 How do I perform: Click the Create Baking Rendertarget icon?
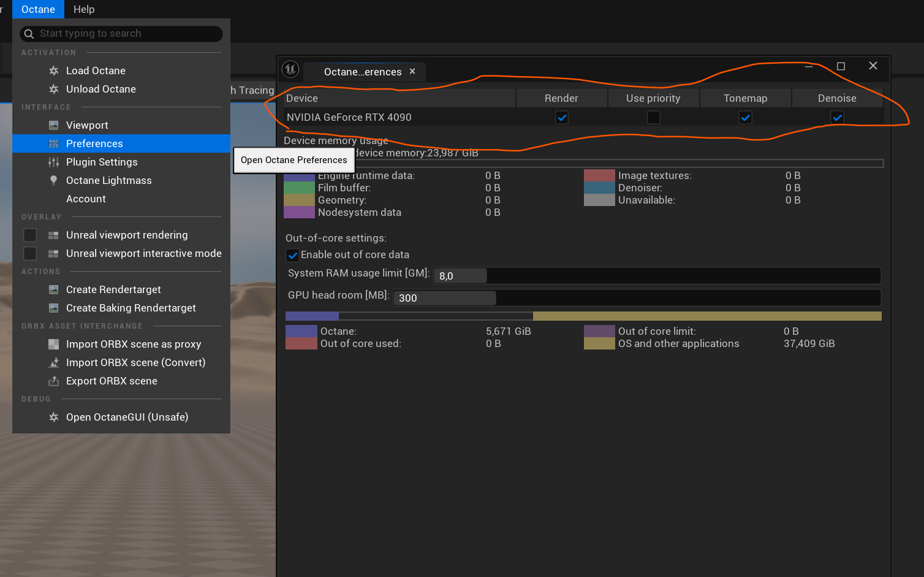(x=54, y=308)
